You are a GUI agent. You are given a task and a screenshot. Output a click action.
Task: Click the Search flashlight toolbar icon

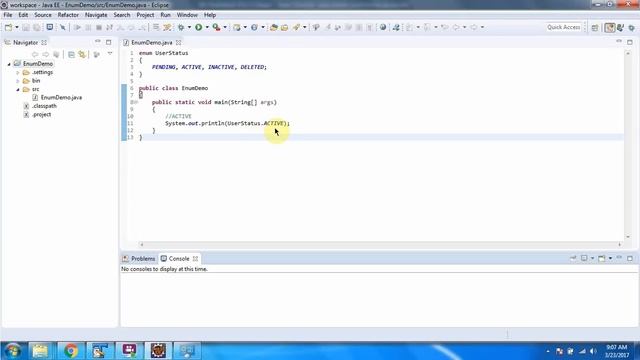(x=296, y=27)
